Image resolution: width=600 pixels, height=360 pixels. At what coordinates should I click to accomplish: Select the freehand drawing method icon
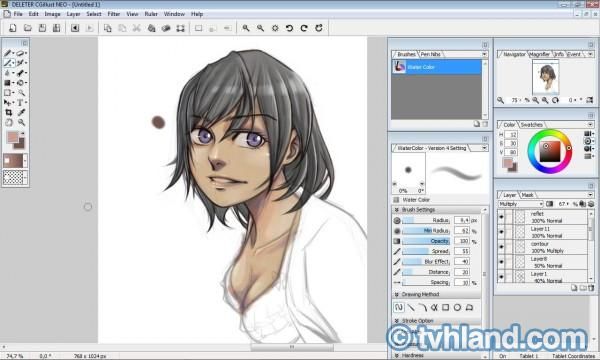click(399, 307)
